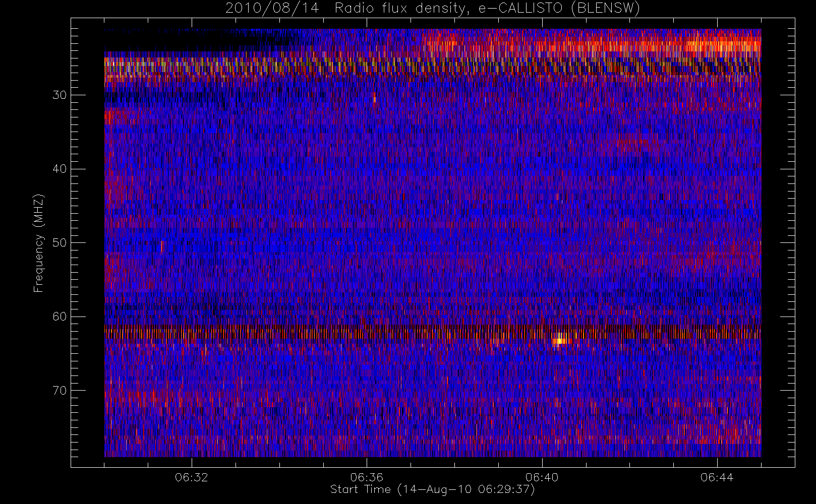Viewport: 816px width, 504px height.
Task: Click the 60 frequency tick label
Action: pyautogui.click(x=60, y=317)
